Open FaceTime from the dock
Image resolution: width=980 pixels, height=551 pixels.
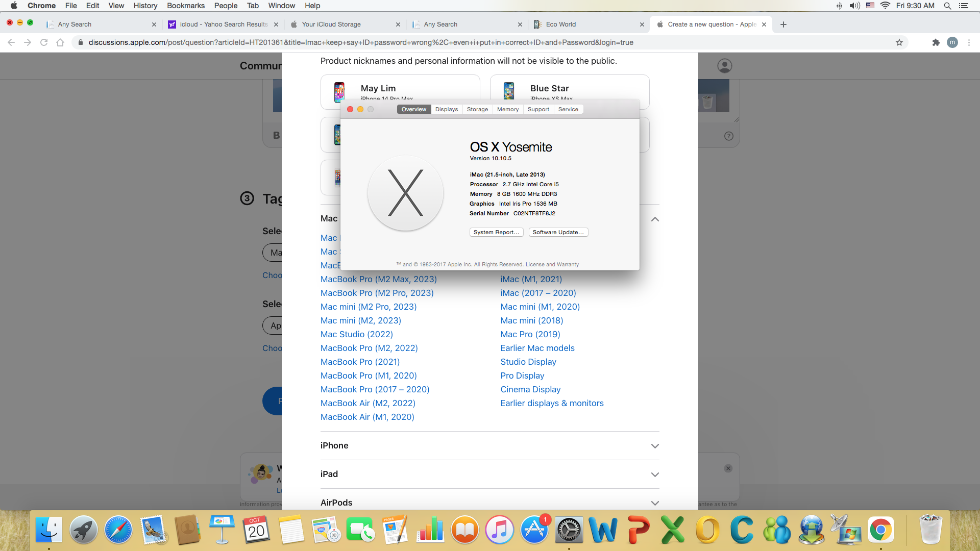pyautogui.click(x=360, y=530)
